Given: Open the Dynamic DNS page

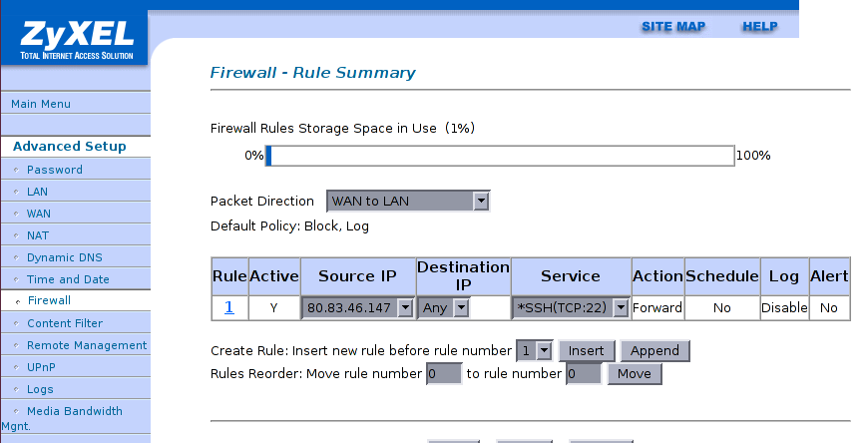Looking at the screenshot, I should click(65, 257).
